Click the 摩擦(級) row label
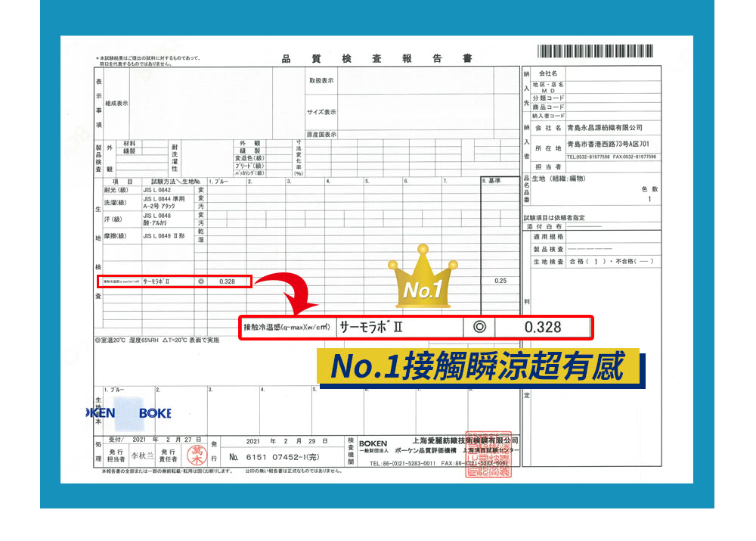 [115, 236]
